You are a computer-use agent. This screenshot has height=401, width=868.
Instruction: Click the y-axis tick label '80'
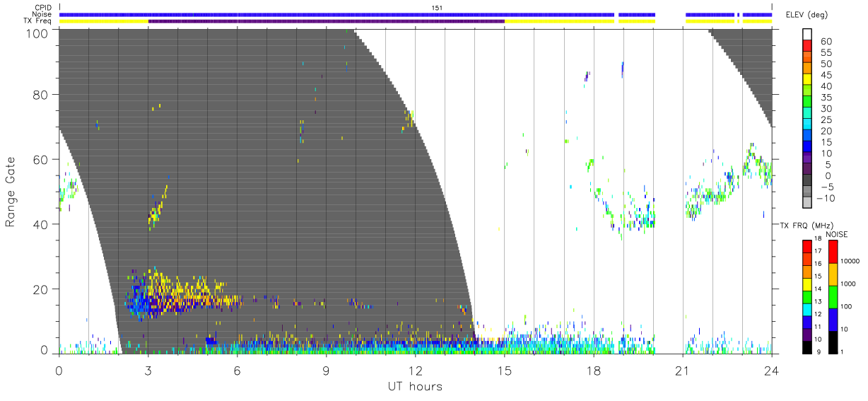(42, 95)
